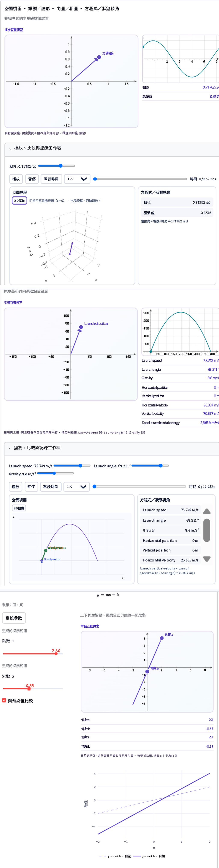
Task: Click the text '來源：第 1 頁'
Action: click(12, 605)
